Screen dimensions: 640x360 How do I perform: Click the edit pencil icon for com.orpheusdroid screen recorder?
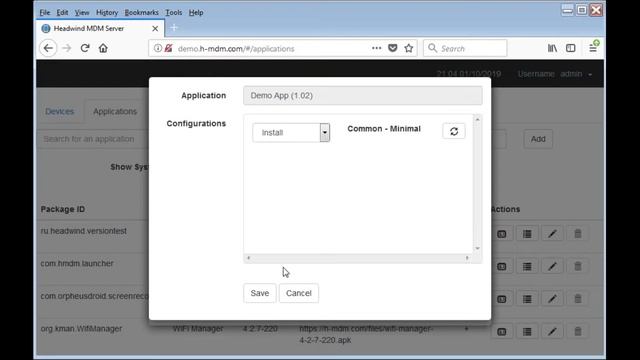pyautogui.click(x=552, y=299)
